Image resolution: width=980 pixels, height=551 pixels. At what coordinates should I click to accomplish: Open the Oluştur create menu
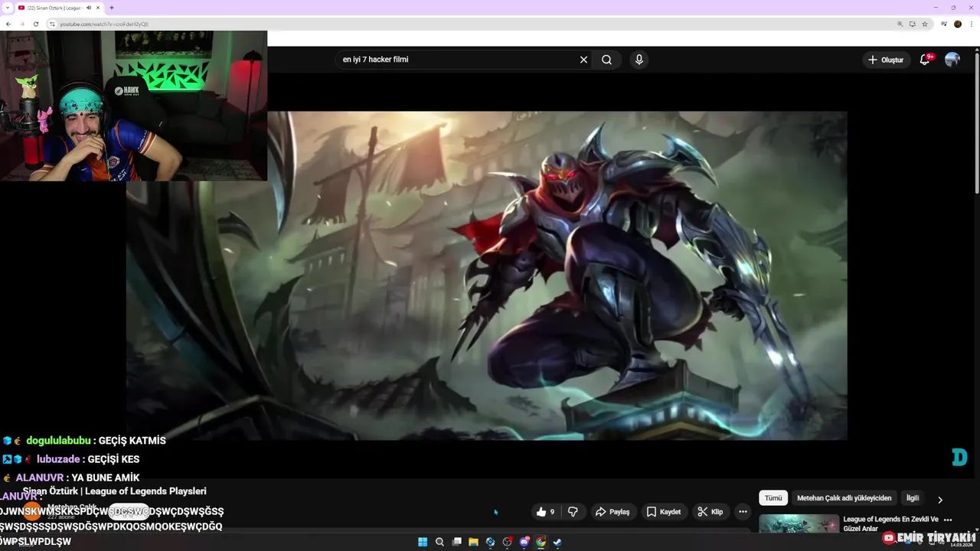click(x=886, y=60)
